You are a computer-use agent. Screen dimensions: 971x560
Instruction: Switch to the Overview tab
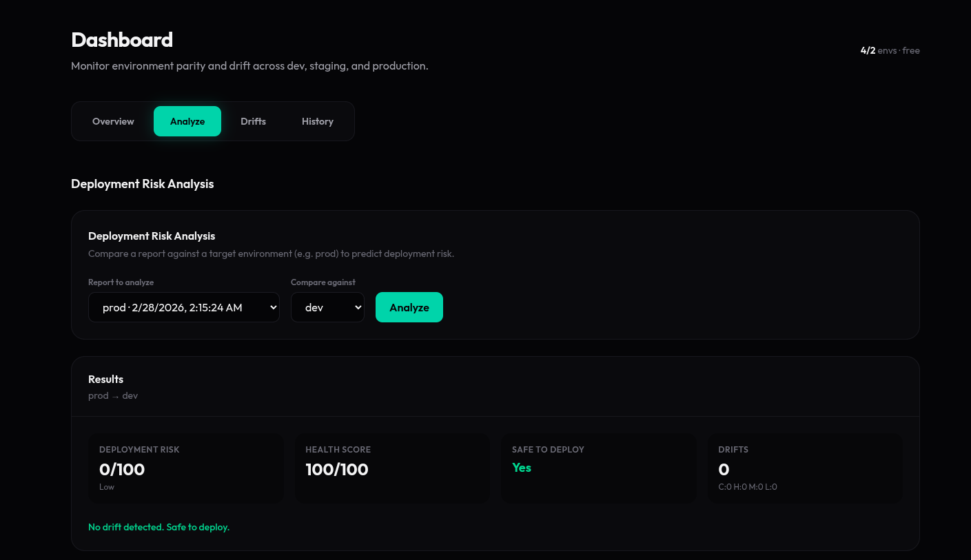[x=113, y=121]
